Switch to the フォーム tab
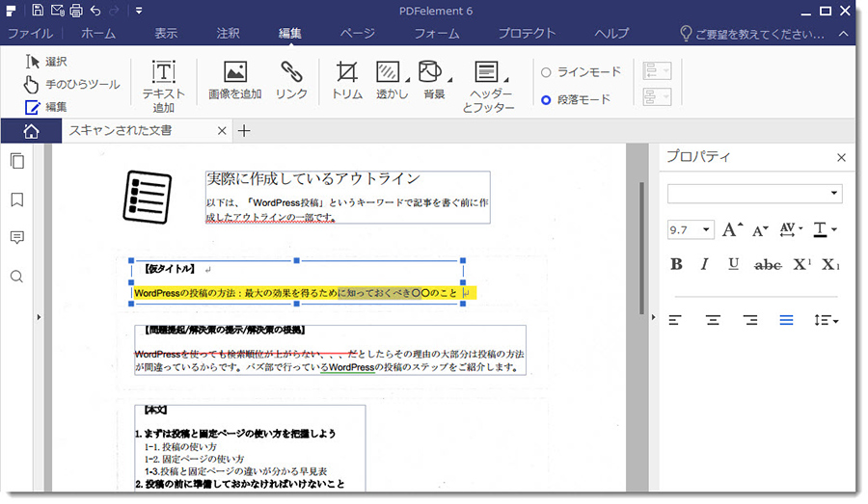868x504 pixels. pos(437,33)
